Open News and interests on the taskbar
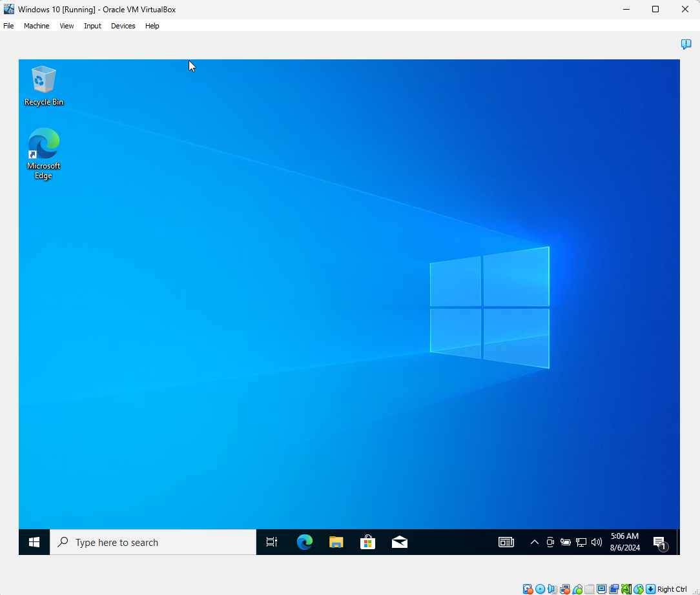 tap(506, 542)
